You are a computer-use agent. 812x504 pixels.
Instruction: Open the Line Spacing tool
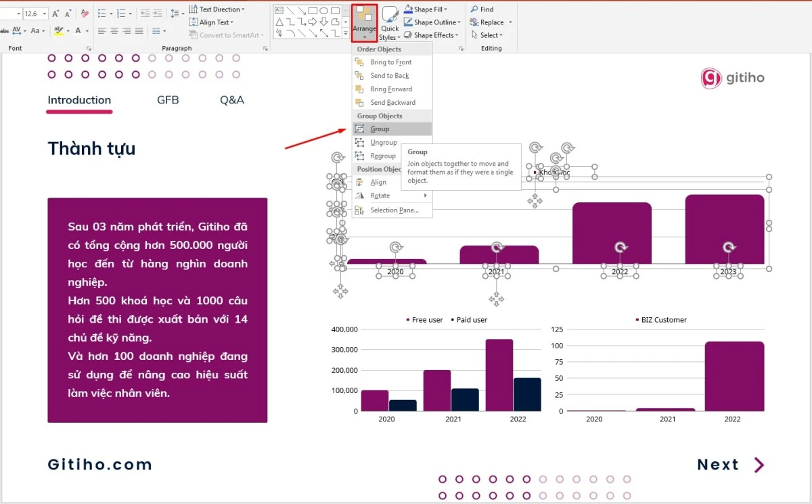[176, 14]
